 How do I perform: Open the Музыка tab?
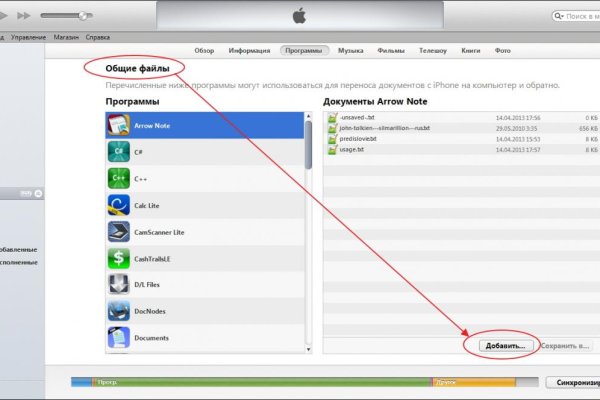click(x=350, y=49)
